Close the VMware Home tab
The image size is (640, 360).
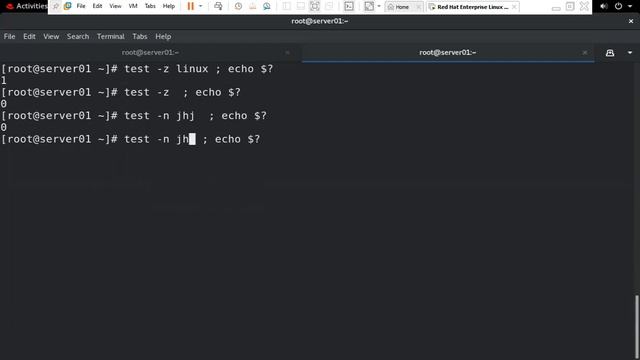pyautogui.click(x=418, y=7)
